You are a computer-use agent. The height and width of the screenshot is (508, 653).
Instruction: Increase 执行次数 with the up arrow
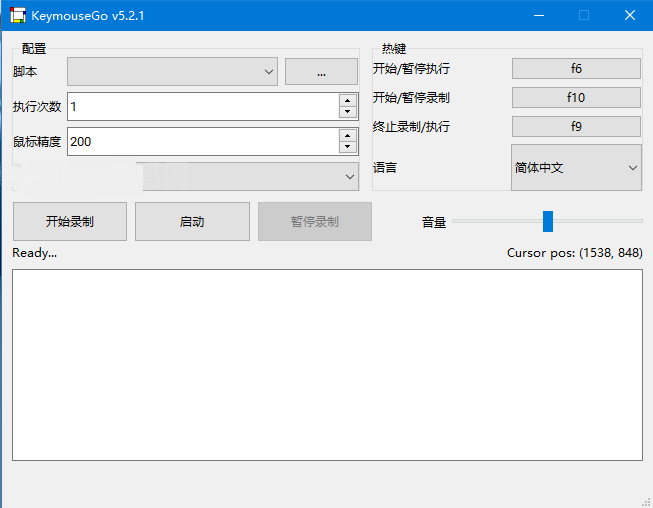pyautogui.click(x=347, y=100)
